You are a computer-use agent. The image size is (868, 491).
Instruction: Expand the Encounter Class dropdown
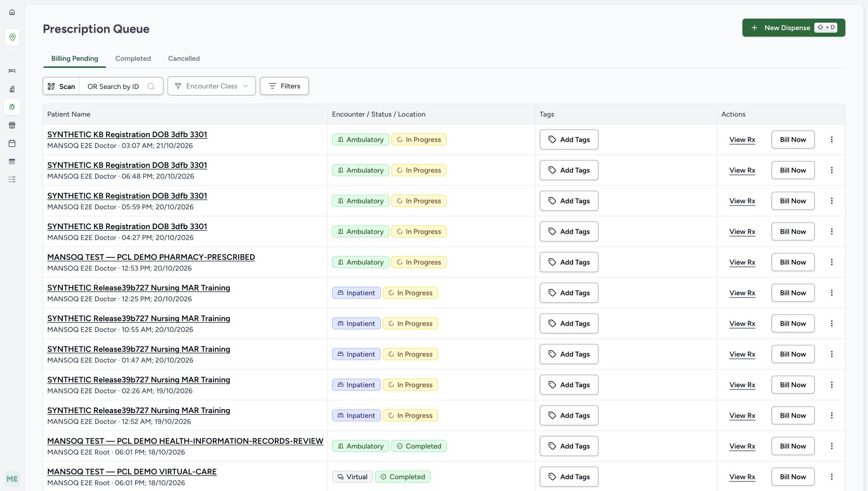[211, 86]
